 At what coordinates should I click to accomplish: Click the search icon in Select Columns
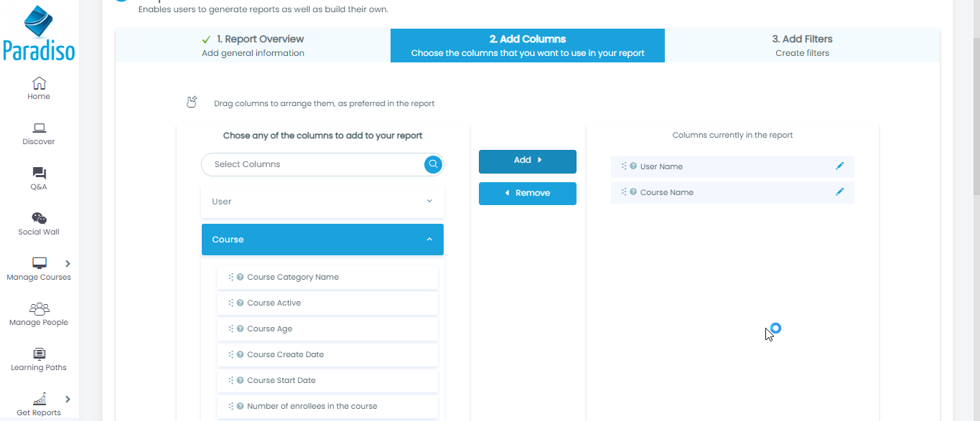tap(433, 164)
